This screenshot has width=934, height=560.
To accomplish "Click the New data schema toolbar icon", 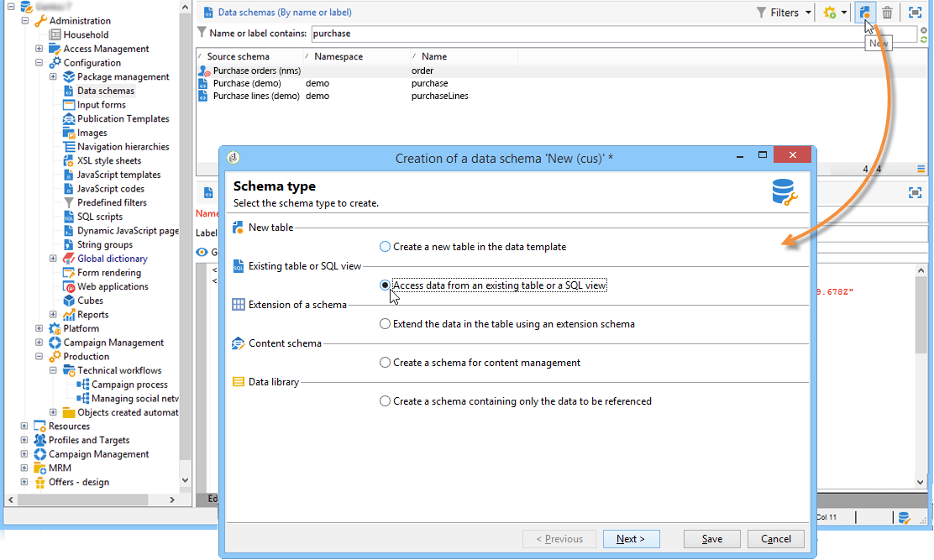I will pyautogui.click(x=864, y=12).
